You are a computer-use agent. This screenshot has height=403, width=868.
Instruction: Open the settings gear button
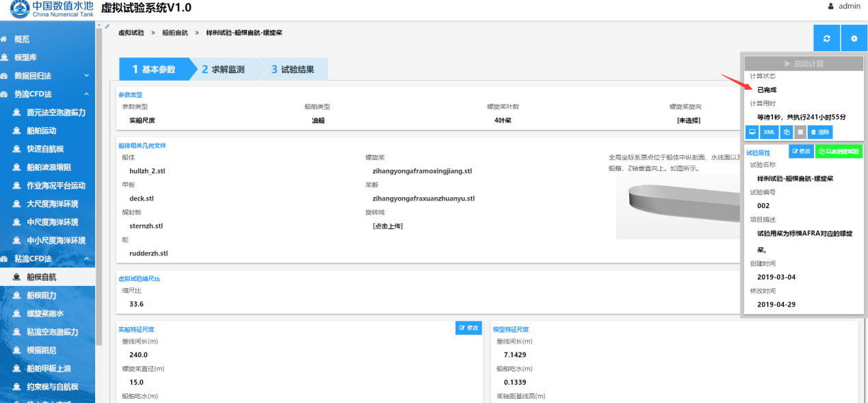click(x=854, y=38)
